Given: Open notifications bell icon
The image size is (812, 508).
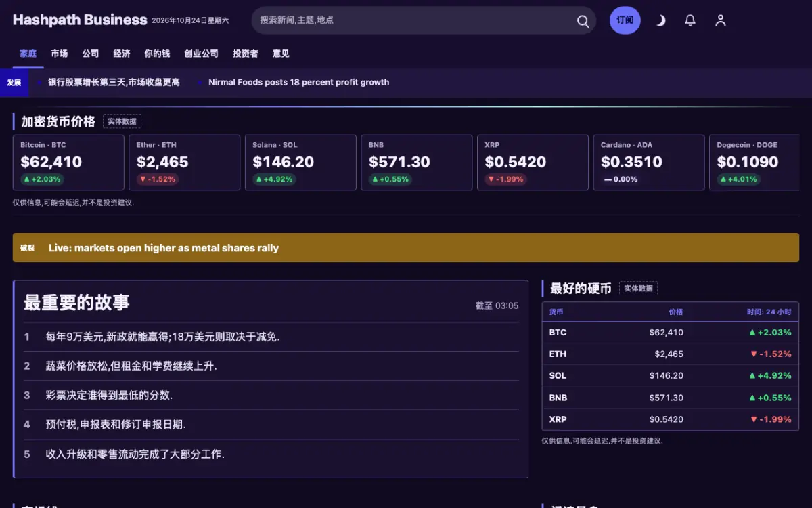Looking at the screenshot, I should pos(690,20).
